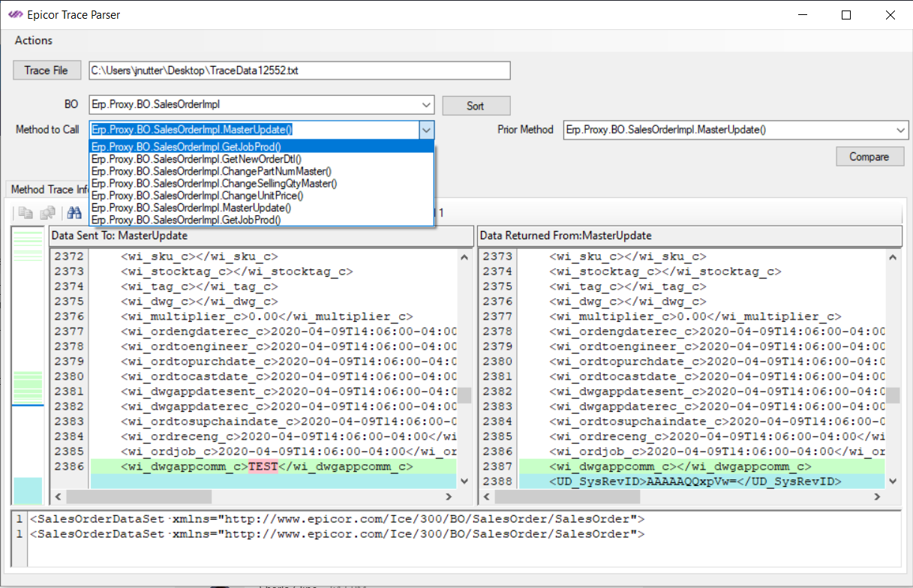This screenshot has width=913, height=588.
Task: Click the Data Sent To: MasterUpdate header
Action: pyautogui.click(x=261, y=235)
